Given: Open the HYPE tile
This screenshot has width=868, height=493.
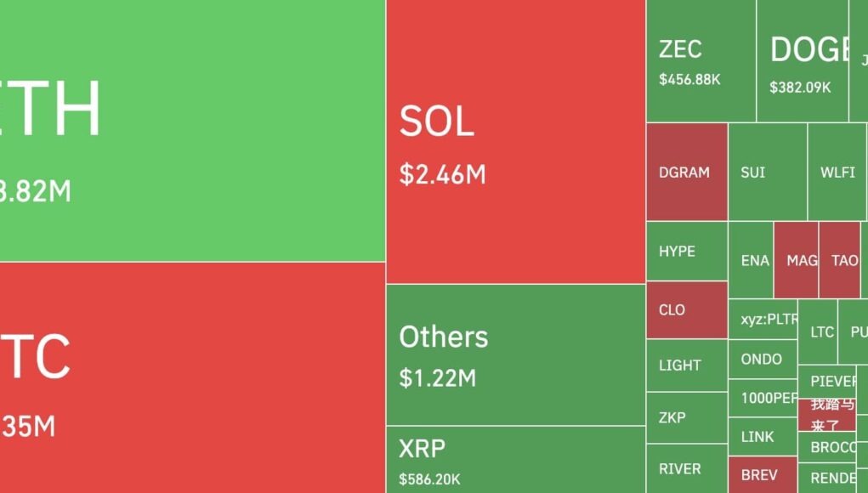Looking at the screenshot, I should tap(686, 252).
